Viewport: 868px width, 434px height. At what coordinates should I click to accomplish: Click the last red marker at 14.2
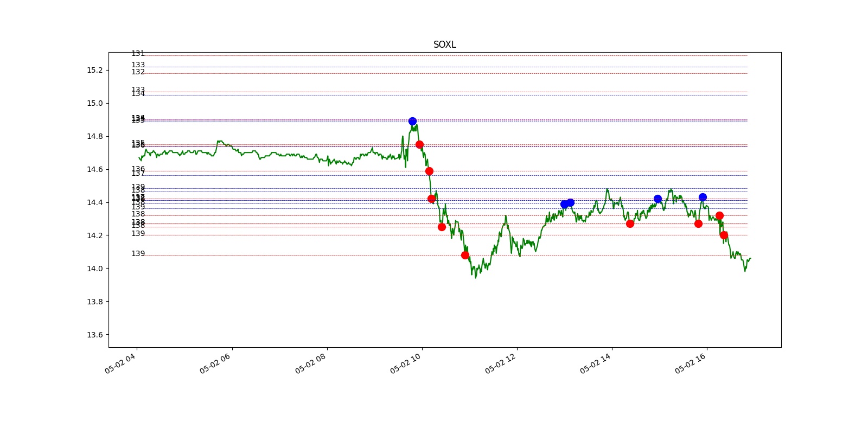coord(724,235)
